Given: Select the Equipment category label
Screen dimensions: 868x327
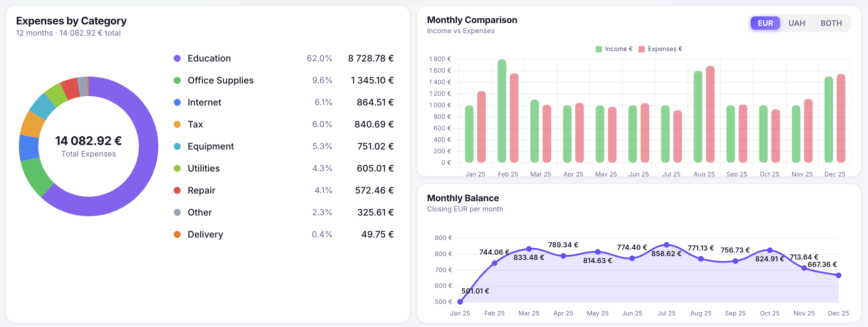Looking at the screenshot, I should point(211,146).
